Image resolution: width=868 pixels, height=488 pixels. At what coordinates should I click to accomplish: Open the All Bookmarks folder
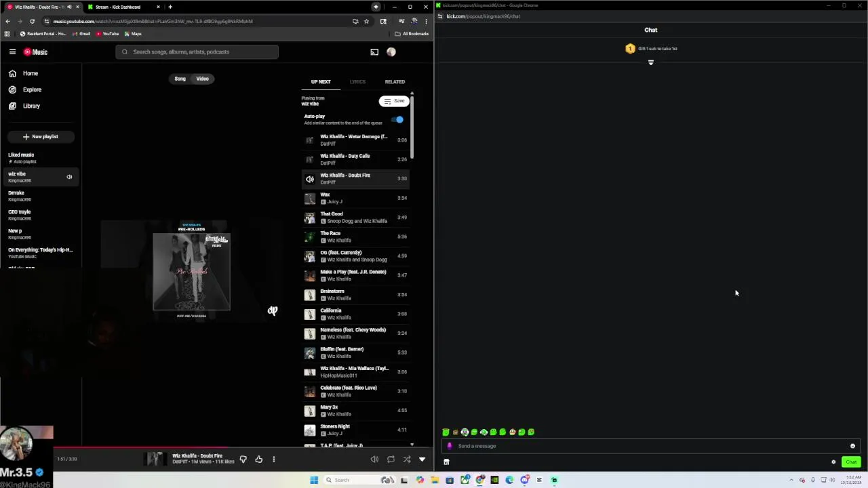(x=412, y=33)
